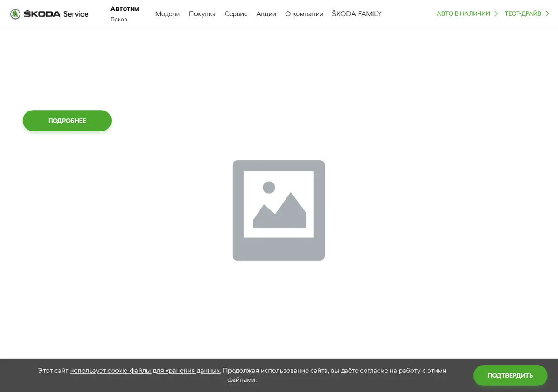Viewport: 558px width, 392px height.
Task: Open the Модели menu
Action: pyautogui.click(x=167, y=14)
